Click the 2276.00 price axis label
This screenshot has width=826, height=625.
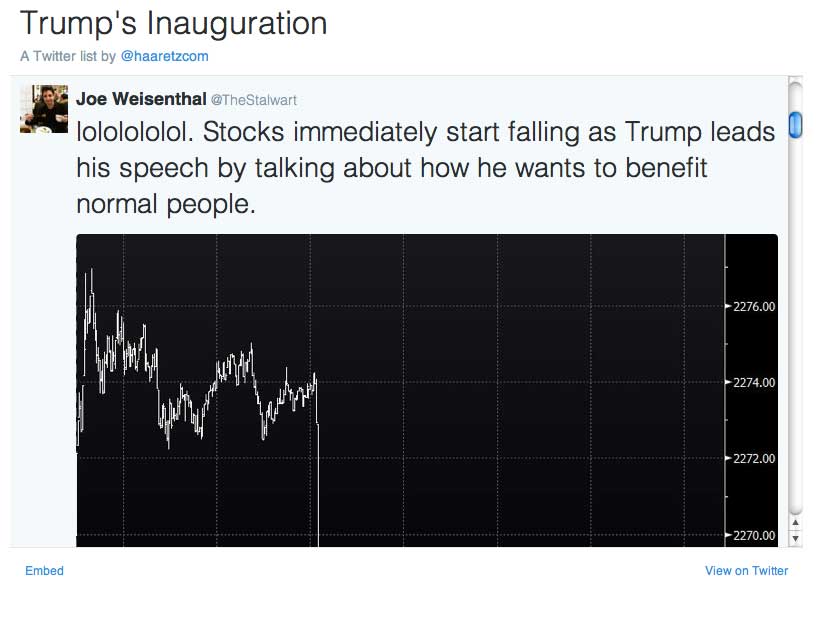tap(754, 306)
